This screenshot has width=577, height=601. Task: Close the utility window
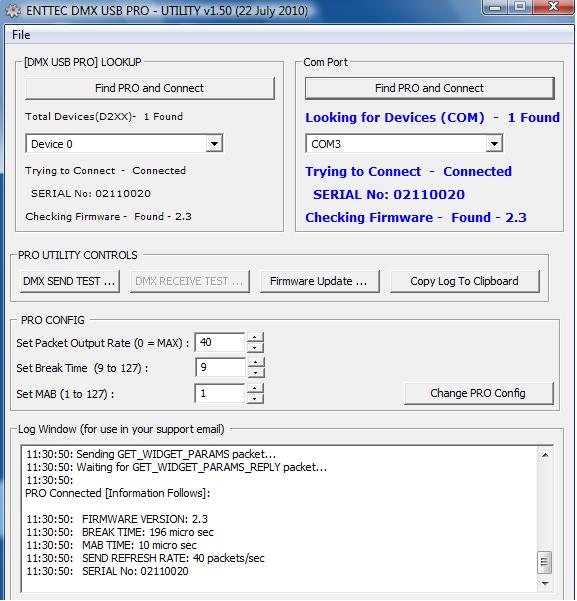coord(553,7)
